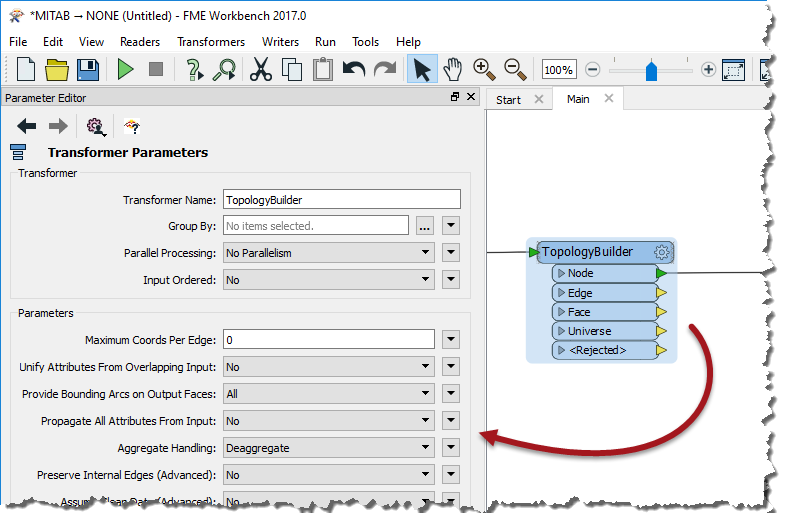This screenshot has height=513, width=787.
Task: Open the Help menu
Action: (408, 42)
